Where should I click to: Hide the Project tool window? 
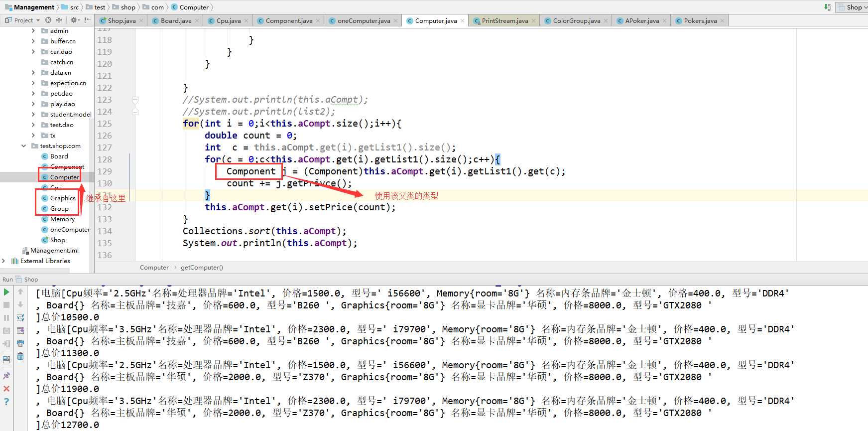pos(88,20)
